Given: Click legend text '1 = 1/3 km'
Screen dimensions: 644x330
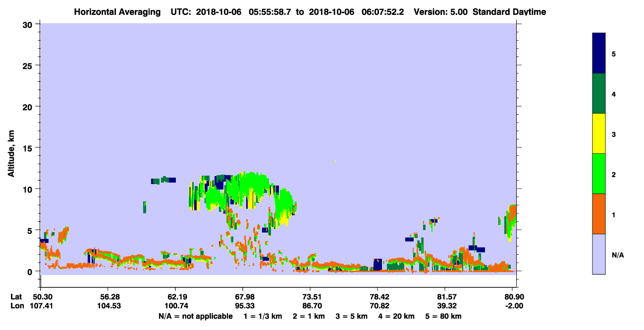Looking at the screenshot, I should (x=263, y=316).
